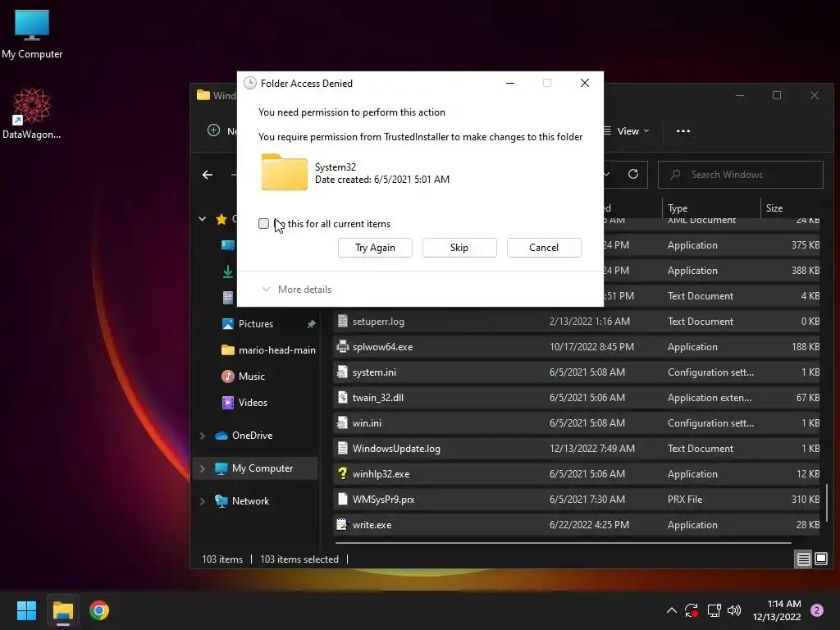Click the splwow64.exe printer icon
Screen dimensions: 840x630
click(x=342, y=347)
